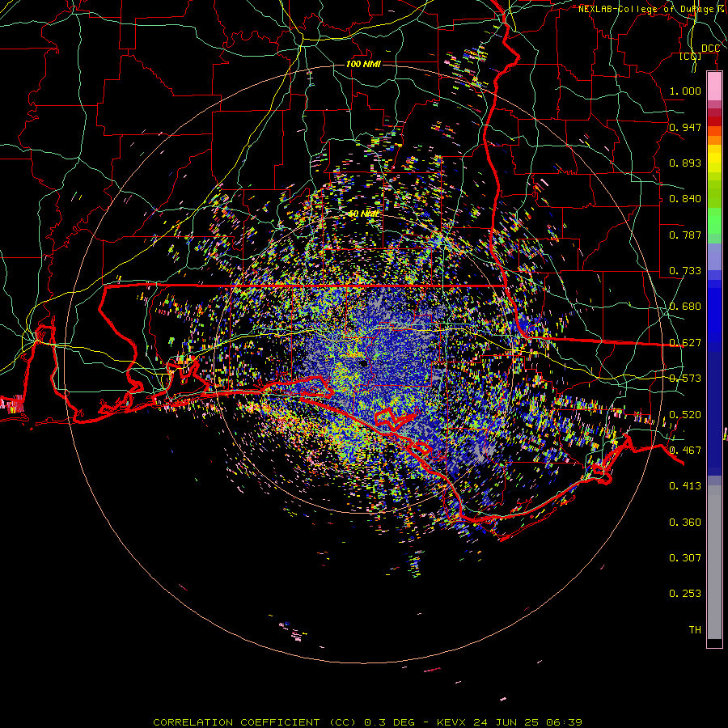
Task: Click the "CORRELATION COEFFICIENT" caption text
Action: 236,722
